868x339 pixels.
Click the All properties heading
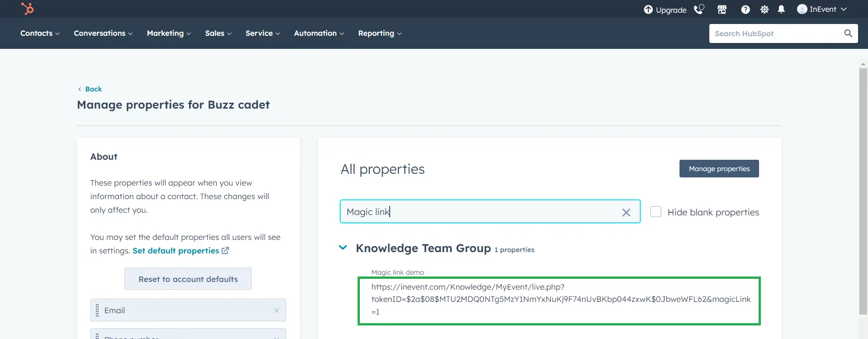tap(382, 169)
